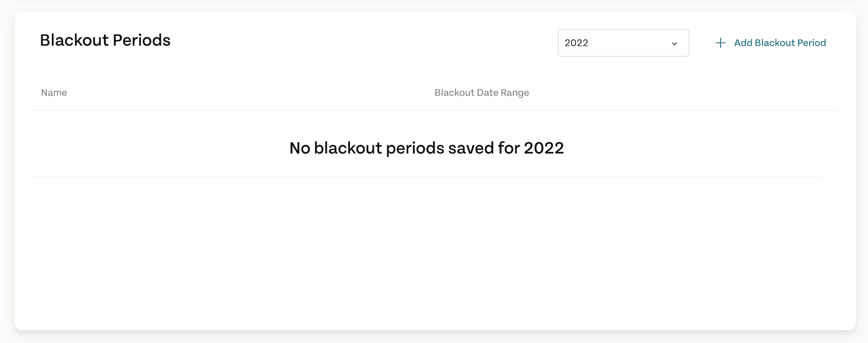Select the 2022 value text in the year field
Viewport: 868px width, 343px height.
[576, 43]
